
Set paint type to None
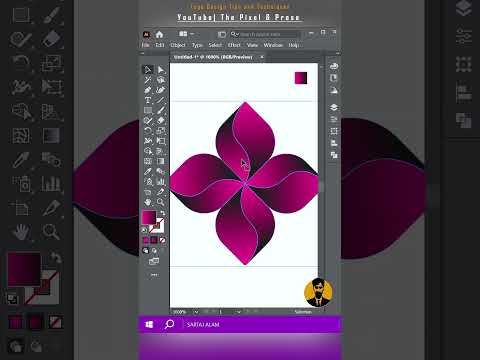(162, 240)
